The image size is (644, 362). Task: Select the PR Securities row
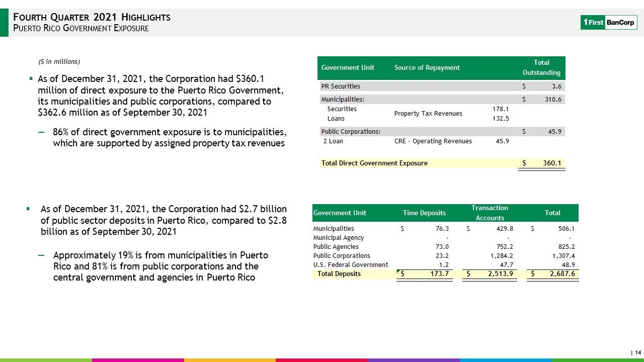coord(441,86)
